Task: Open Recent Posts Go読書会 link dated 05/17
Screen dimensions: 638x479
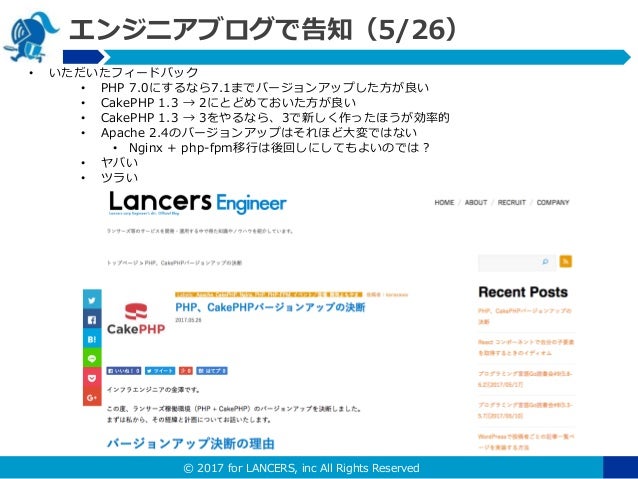Action: point(525,379)
